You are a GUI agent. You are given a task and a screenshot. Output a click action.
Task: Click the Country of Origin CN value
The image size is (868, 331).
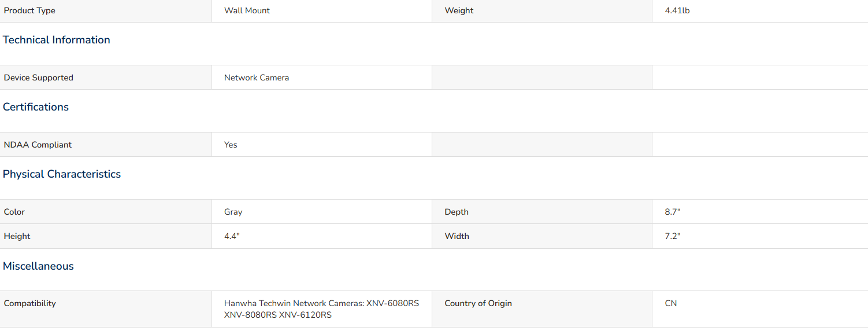(x=671, y=303)
